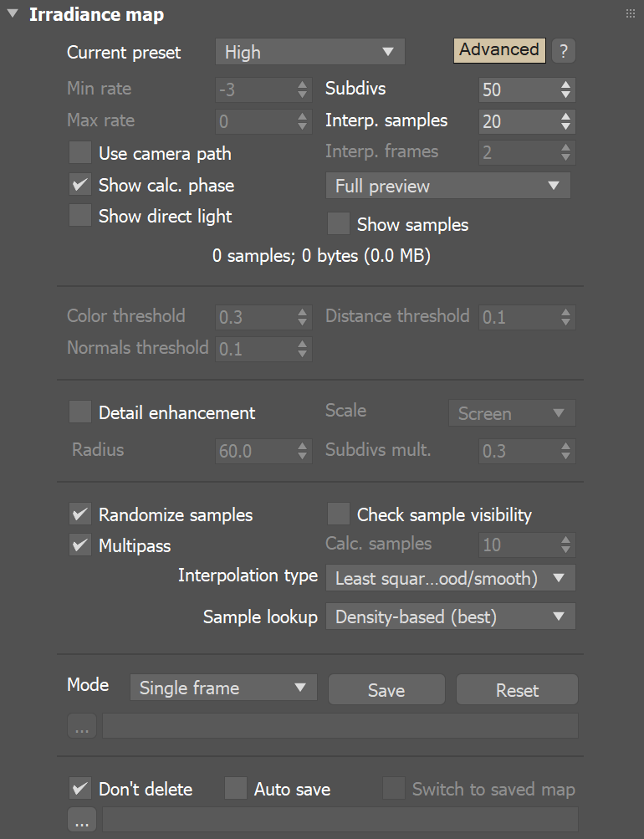Decrease Interp. samples with the spinner
644x839 pixels.
pos(567,126)
